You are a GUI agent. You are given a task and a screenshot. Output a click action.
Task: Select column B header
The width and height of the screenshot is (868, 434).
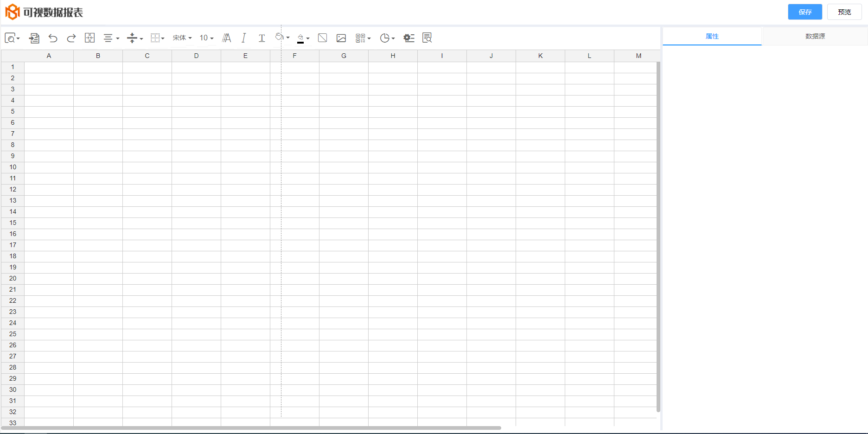click(98, 56)
